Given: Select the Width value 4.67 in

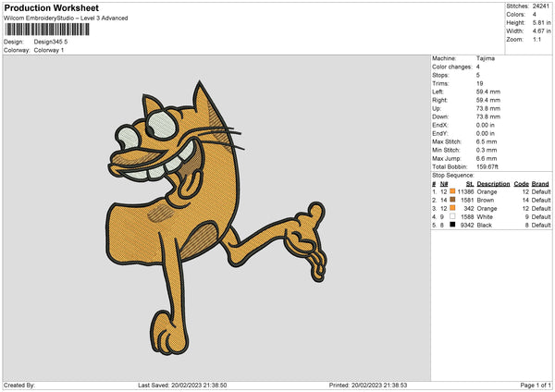Looking at the screenshot, I should (541, 31).
